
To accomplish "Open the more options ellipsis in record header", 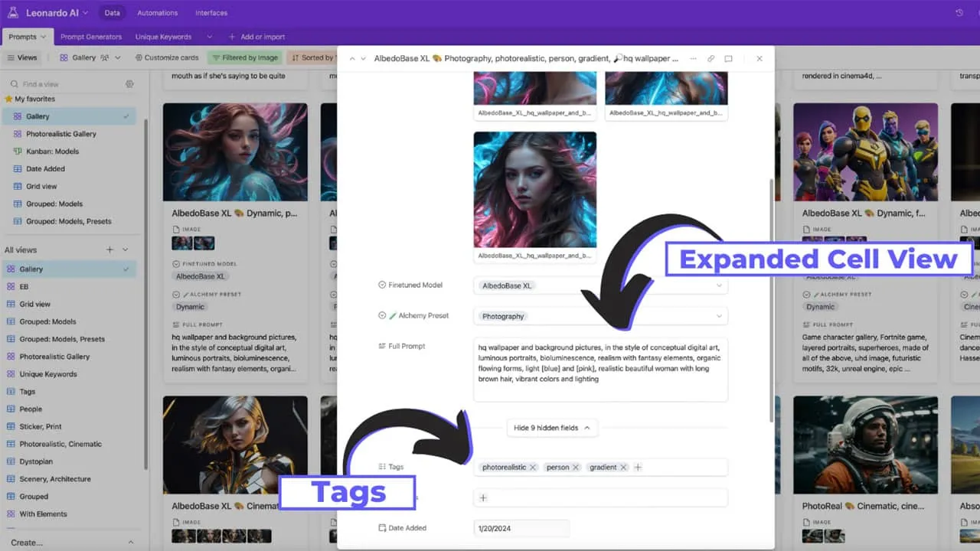I will point(693,58).
